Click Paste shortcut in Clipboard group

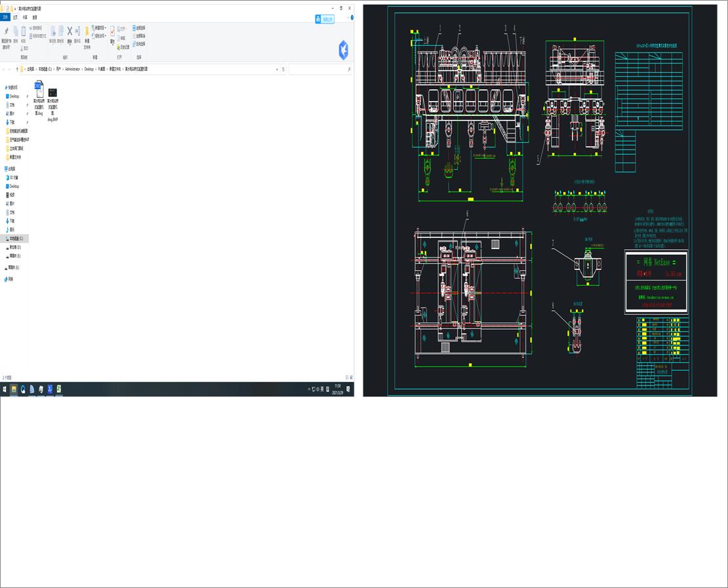pyautogui.click(x=38, y=36)
